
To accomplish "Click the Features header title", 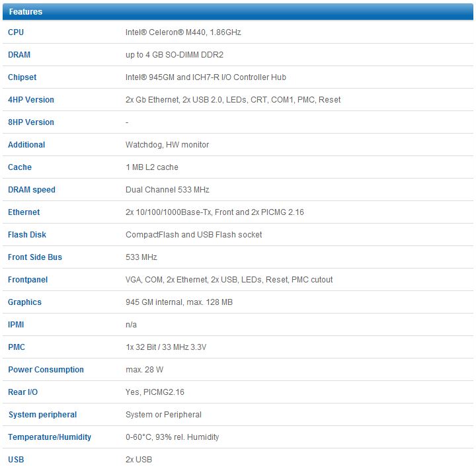I will click(x=26, y=11).
